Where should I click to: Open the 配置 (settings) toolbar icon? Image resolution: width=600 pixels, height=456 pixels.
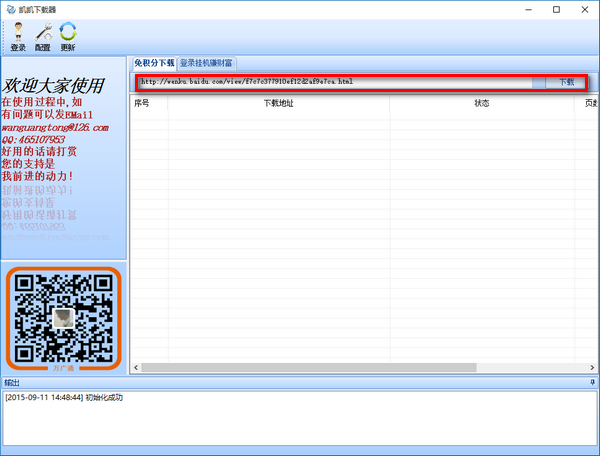pos(43,37)
